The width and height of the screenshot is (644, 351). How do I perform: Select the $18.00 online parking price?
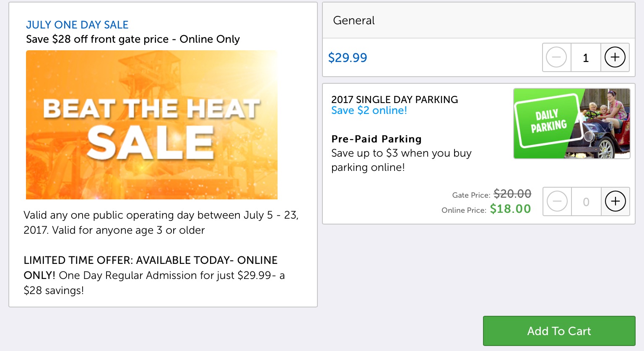click(510, 209)
